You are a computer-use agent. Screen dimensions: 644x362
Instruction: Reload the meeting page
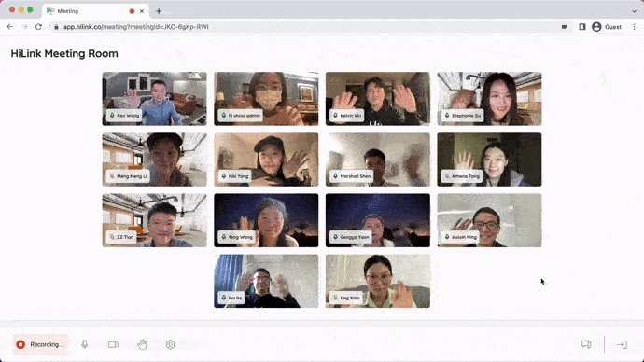click(38, 27)
